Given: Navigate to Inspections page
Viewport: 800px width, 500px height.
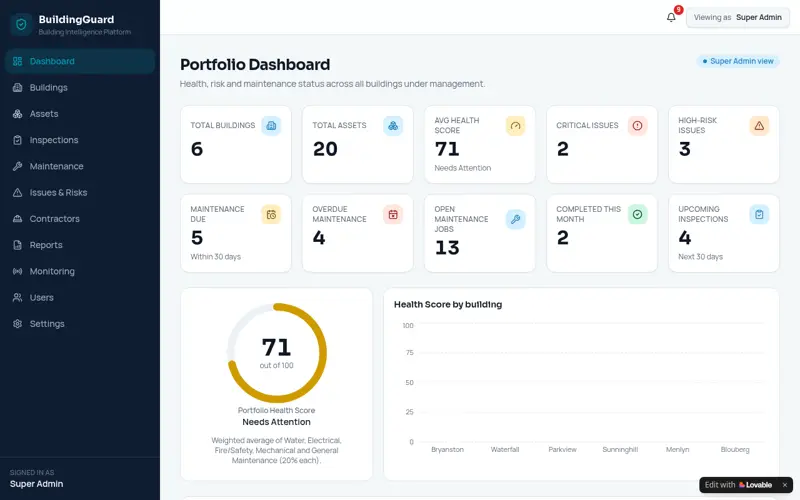Looking at the screenshot, I should (80, 140).
